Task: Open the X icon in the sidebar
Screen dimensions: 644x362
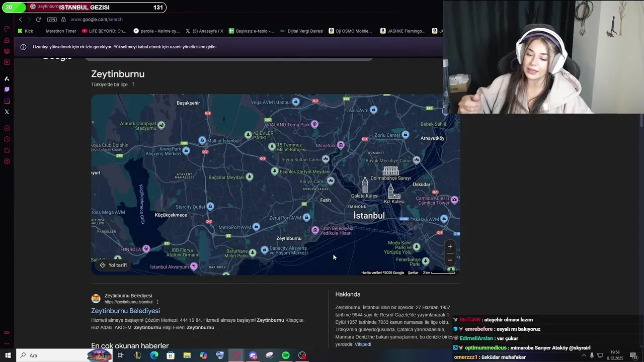Action: pyautogui.click(x=7, y=112)
